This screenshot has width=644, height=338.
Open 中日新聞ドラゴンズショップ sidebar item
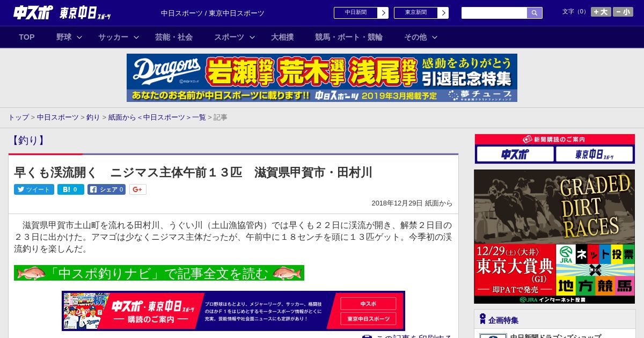point(555,336)
